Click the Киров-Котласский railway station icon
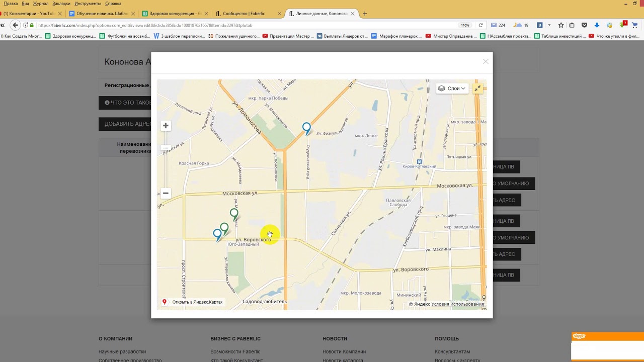 click(x=420, y=161)
